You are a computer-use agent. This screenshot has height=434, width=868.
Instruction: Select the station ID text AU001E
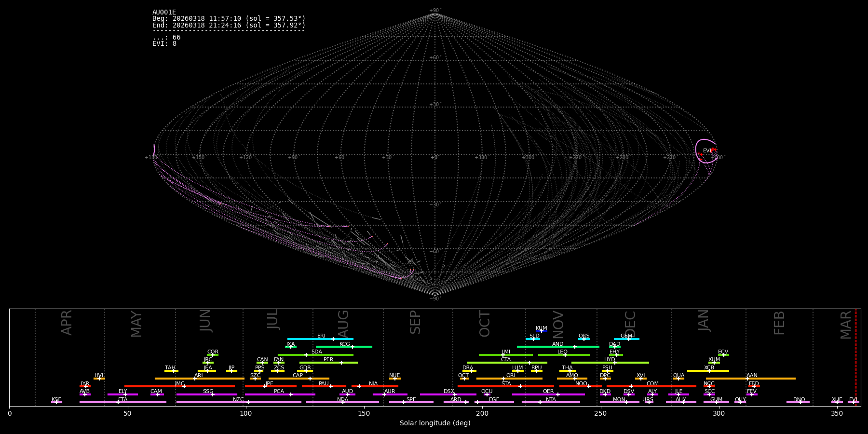pyautogui.click(x=164, y=13)
